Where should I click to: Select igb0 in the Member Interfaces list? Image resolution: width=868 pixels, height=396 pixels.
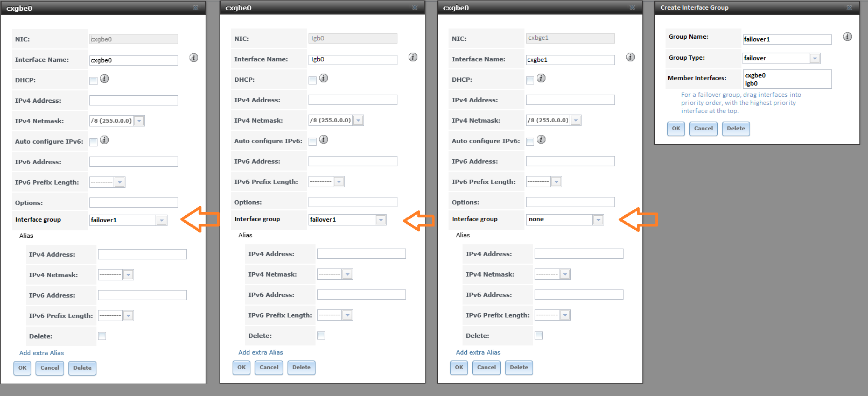pos(751,83)
